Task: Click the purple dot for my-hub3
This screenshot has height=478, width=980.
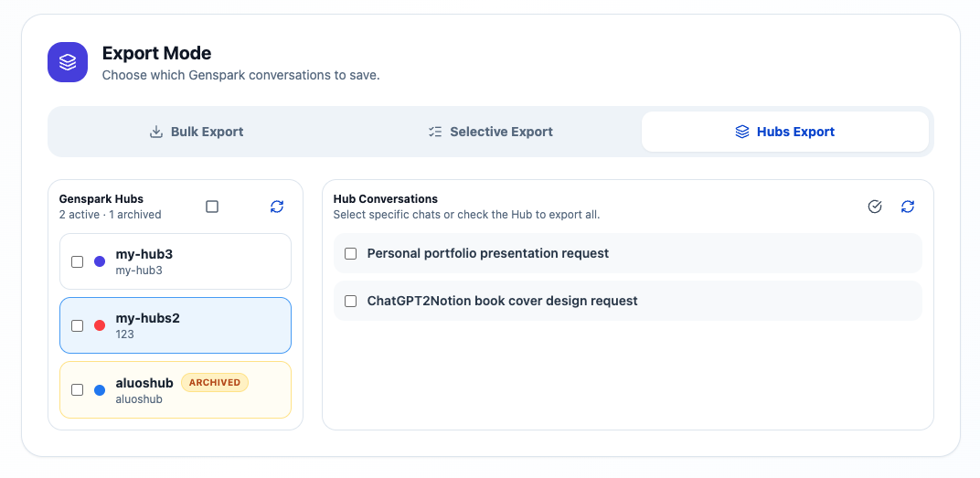Action: (100, 261)
